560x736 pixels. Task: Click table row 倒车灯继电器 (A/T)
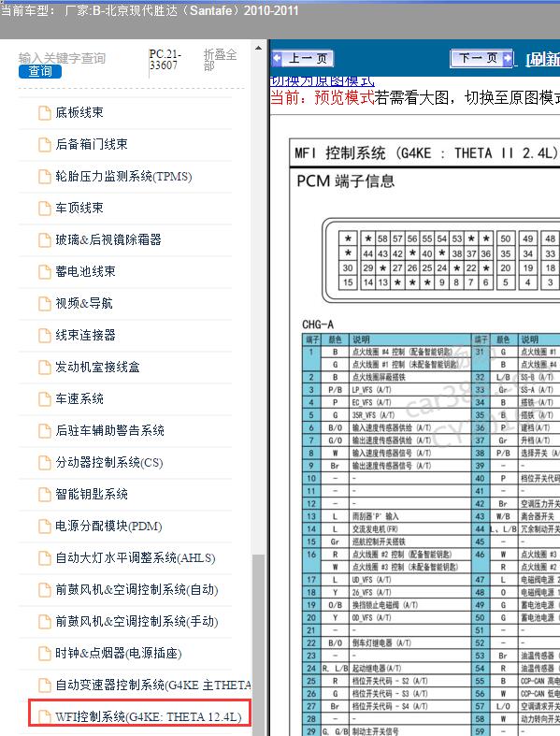pyautogui.click(x=387, y=643)
